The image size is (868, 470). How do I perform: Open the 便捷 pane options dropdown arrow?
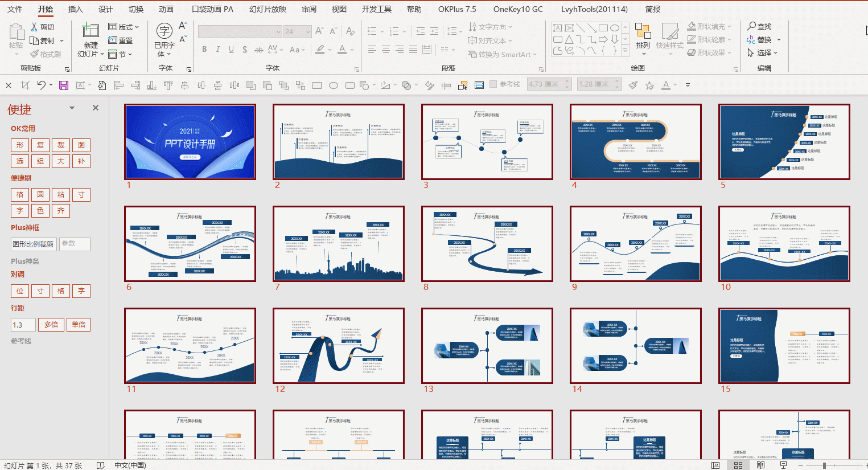pos(72,108)
